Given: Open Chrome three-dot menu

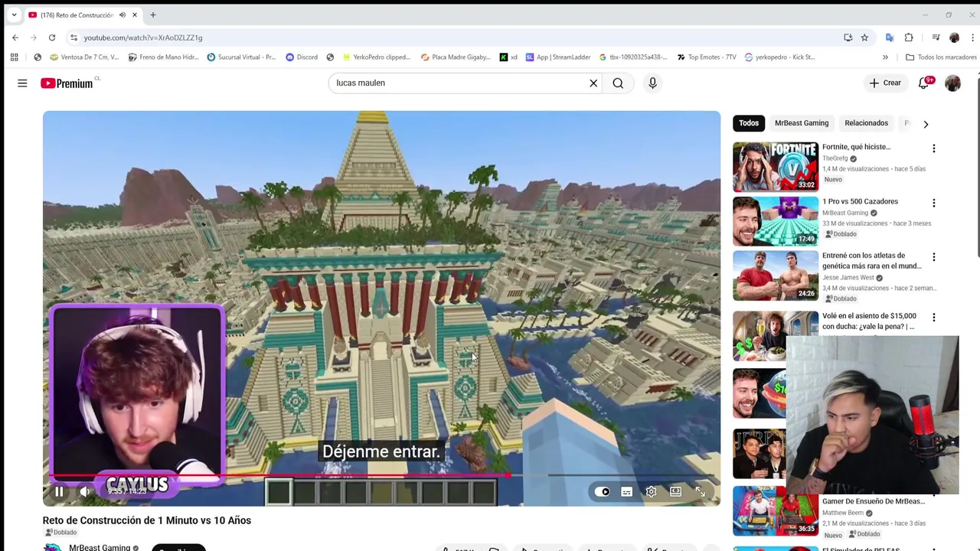Looking at the screenshot, I should click(972, 37).
